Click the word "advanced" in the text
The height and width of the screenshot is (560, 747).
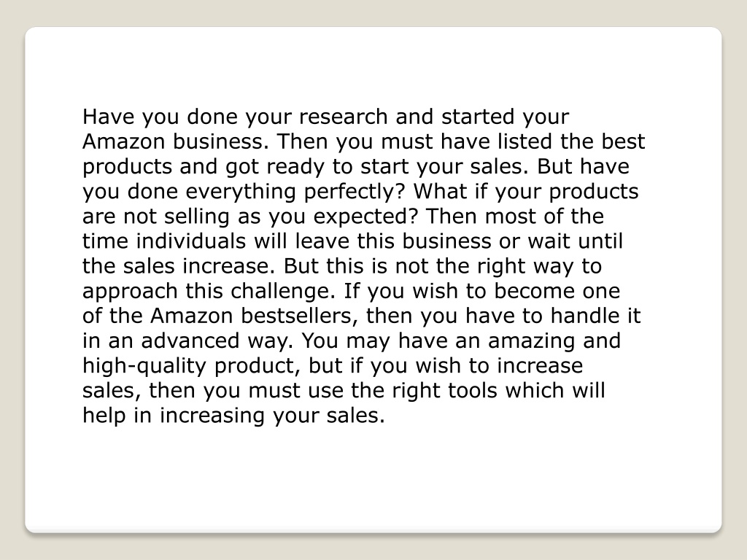pyautogui.click(x=190, y=341)
